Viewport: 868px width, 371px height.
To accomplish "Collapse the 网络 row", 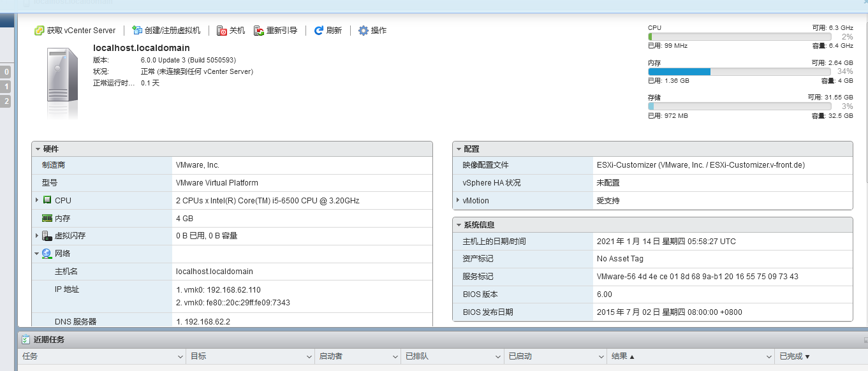I will point(37,254).
